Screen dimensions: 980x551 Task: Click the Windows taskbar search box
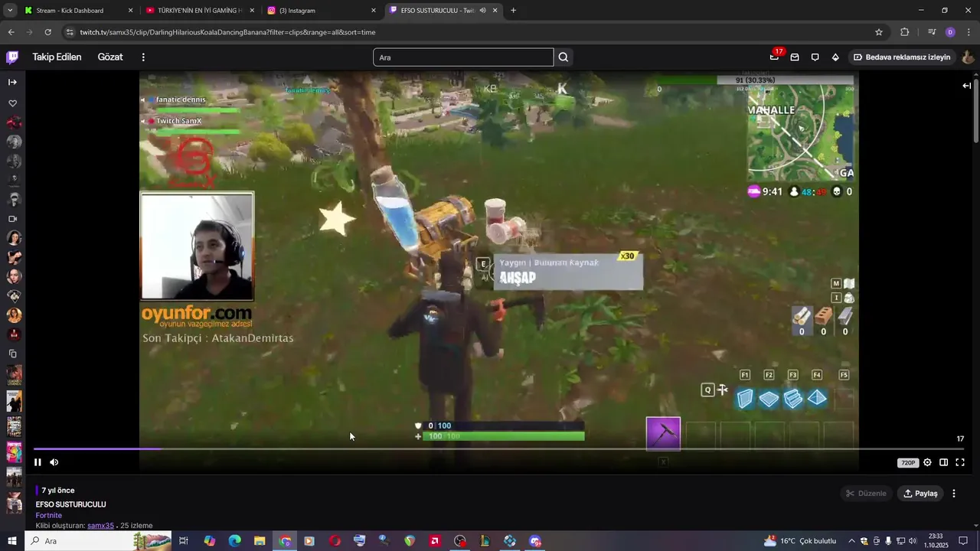[x=99, y=541]
